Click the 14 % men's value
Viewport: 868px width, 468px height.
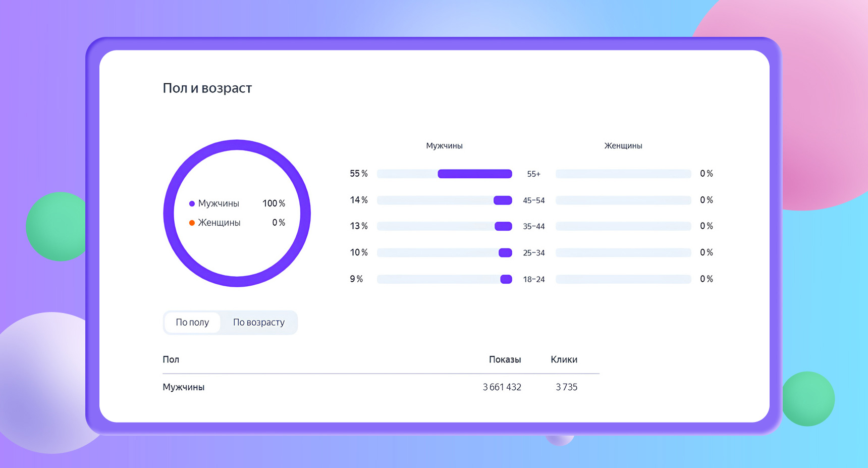pos(359,200)
